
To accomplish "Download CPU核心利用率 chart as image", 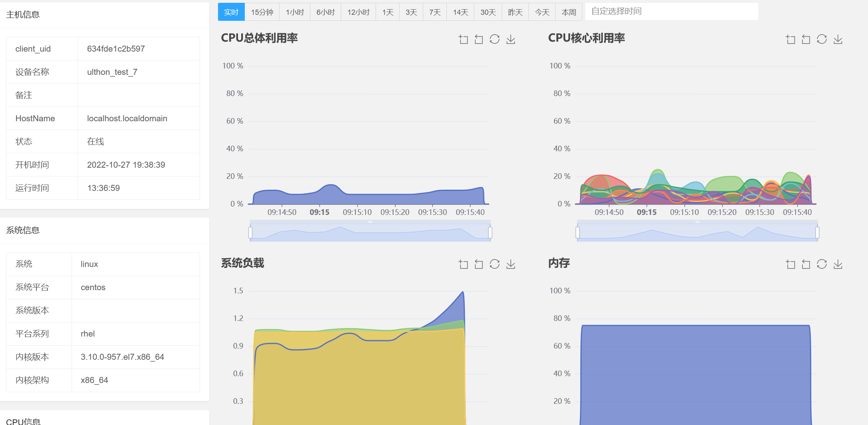I will pyautogui.click(x=838, y=39).
